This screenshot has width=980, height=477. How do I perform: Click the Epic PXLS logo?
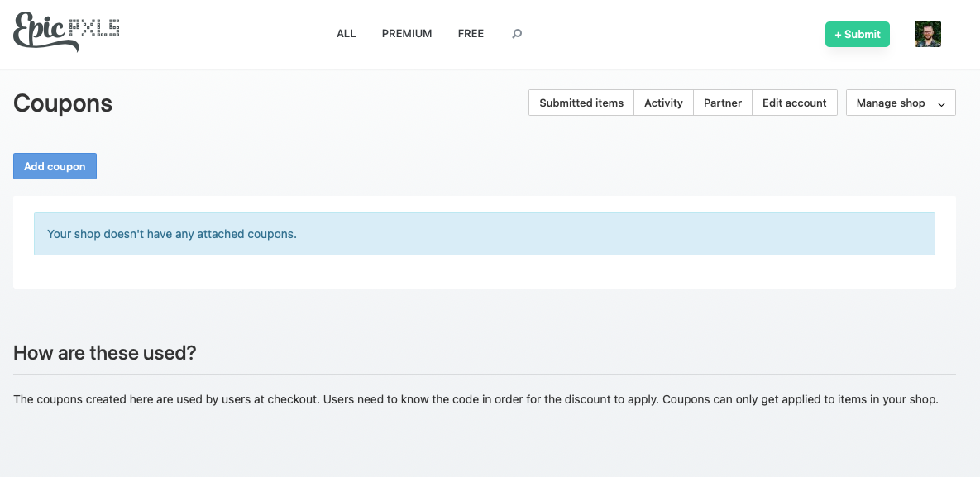[x=66, y=31]
